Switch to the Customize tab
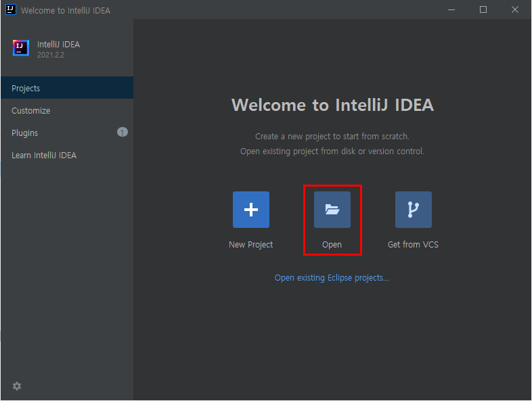Image resolution: width=532 pixels, height=401 pixels. (67, 110)
